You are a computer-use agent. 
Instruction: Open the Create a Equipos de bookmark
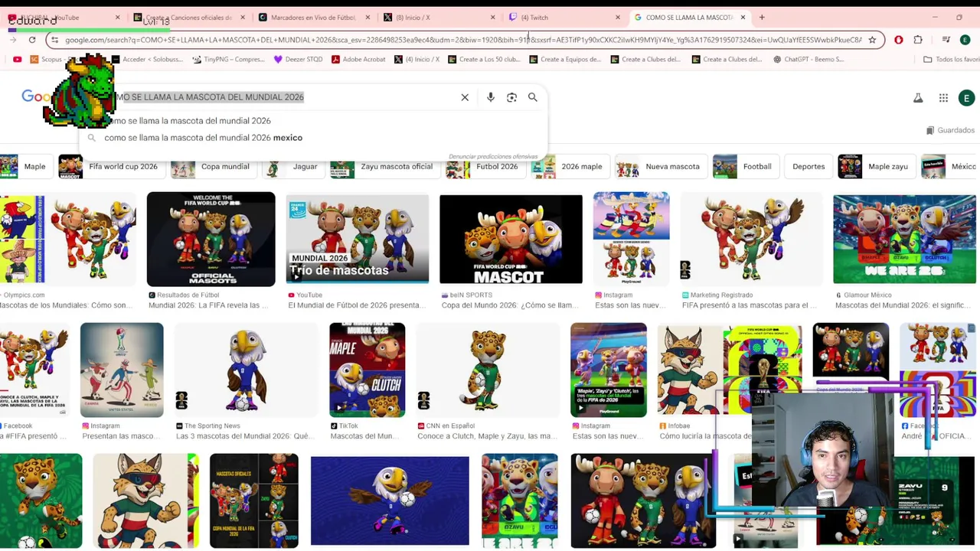point(566,59)
